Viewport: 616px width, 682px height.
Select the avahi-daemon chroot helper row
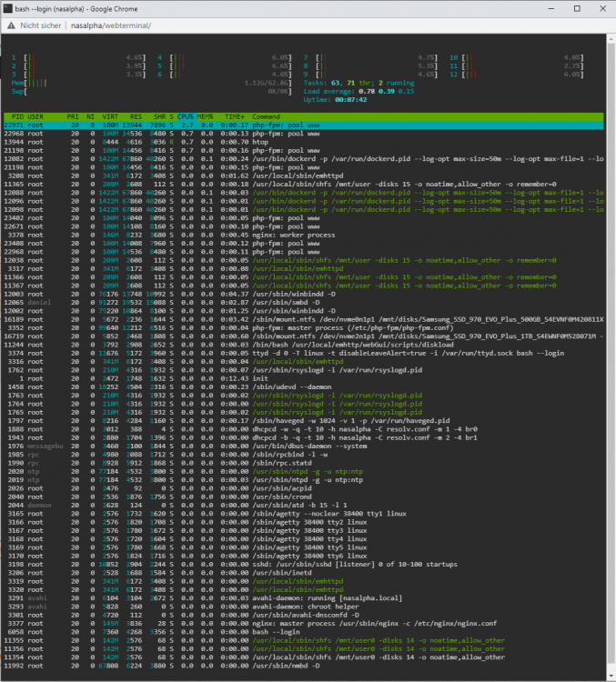point(303,607)
